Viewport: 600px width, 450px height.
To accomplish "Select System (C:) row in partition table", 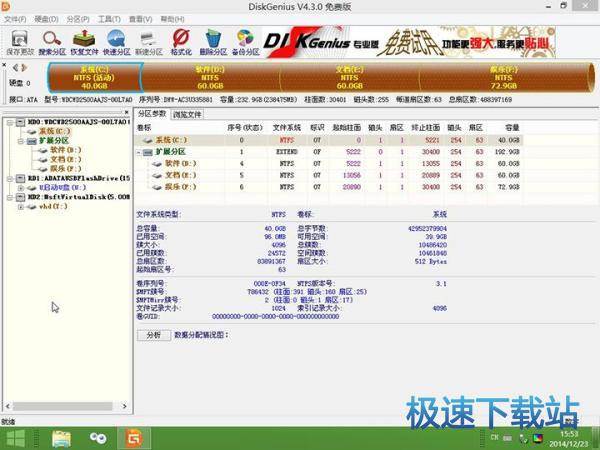I will click(329, 140).
